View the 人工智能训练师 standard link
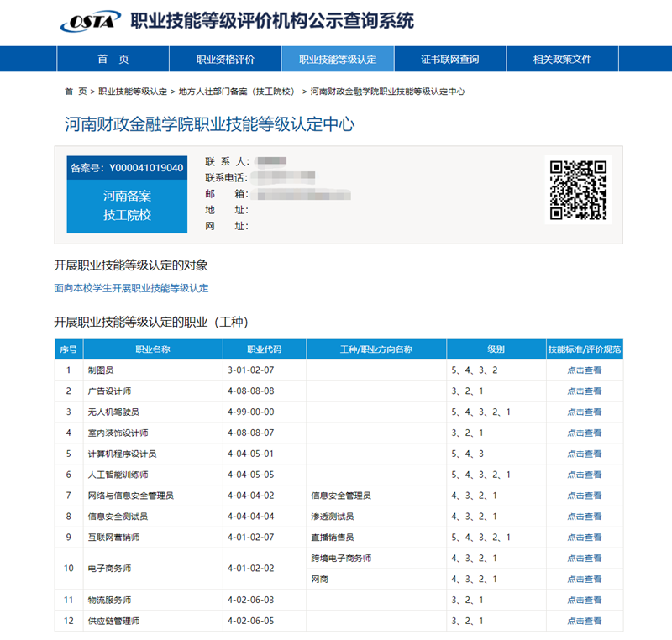672x640 pixels. pyautogui.click(x=584, y=475)
